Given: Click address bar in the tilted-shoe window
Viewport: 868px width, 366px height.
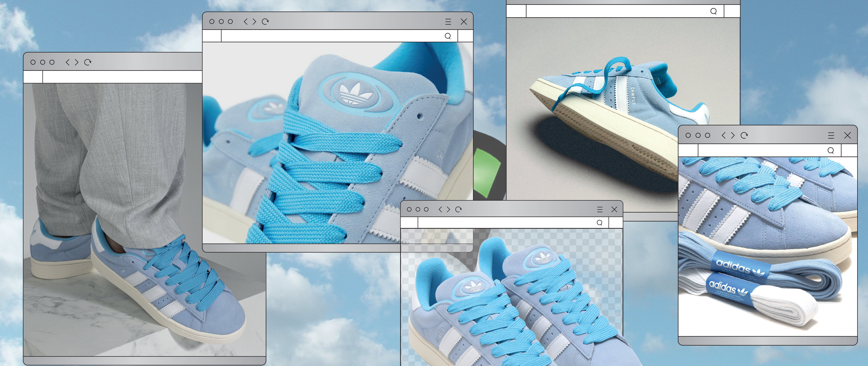Looking at the screenshot, I should 625,11.
